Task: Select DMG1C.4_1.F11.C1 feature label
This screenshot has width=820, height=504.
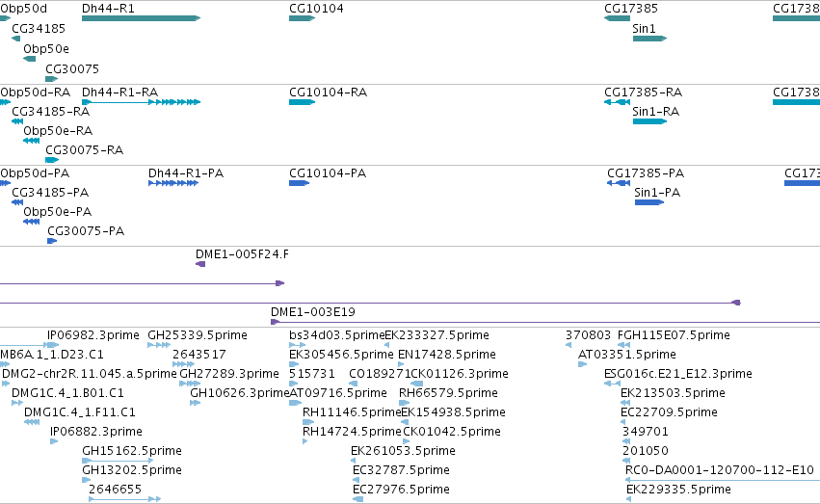Action: [x=79, y=412]
